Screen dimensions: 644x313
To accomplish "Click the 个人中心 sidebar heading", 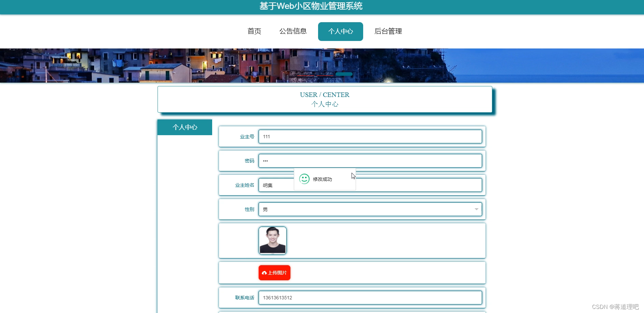I will pos(184,127).
